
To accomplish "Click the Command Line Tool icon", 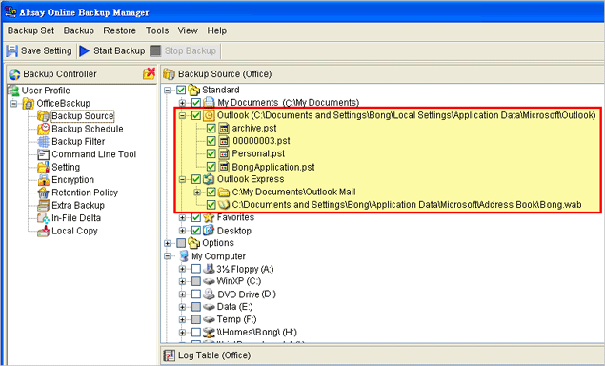I will 43,154.
